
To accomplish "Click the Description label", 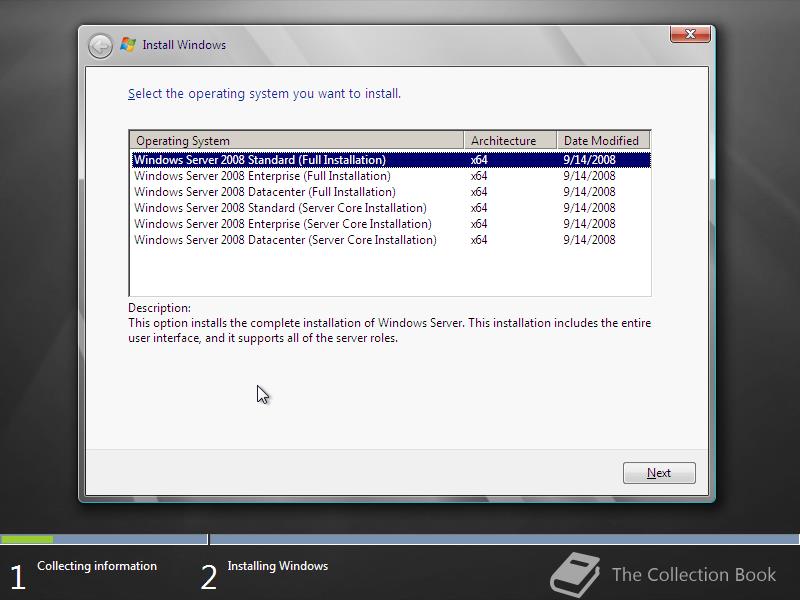I will tap(159, 308).
